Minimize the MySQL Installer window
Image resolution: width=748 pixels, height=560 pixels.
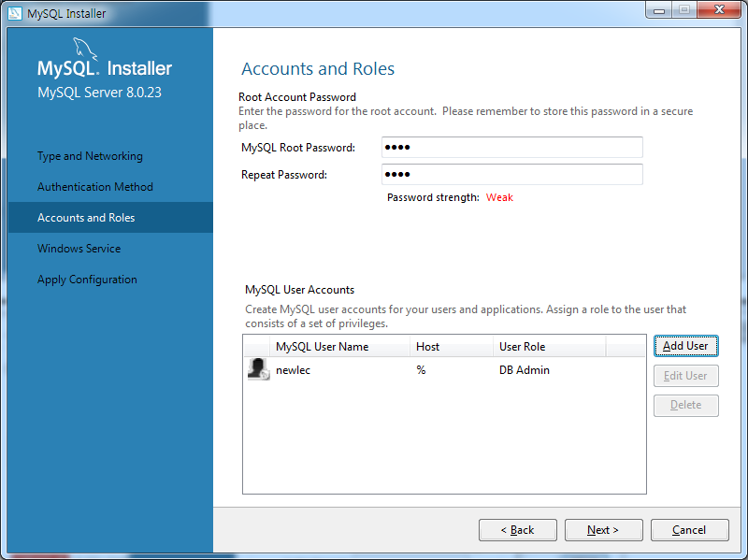click(x=659, y=10)
